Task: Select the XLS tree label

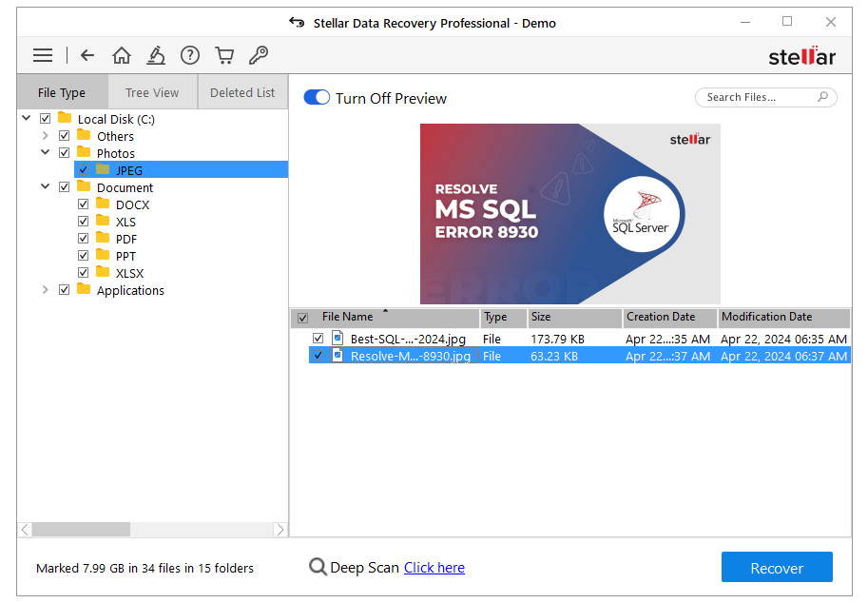Action: (x=125, y=222)
